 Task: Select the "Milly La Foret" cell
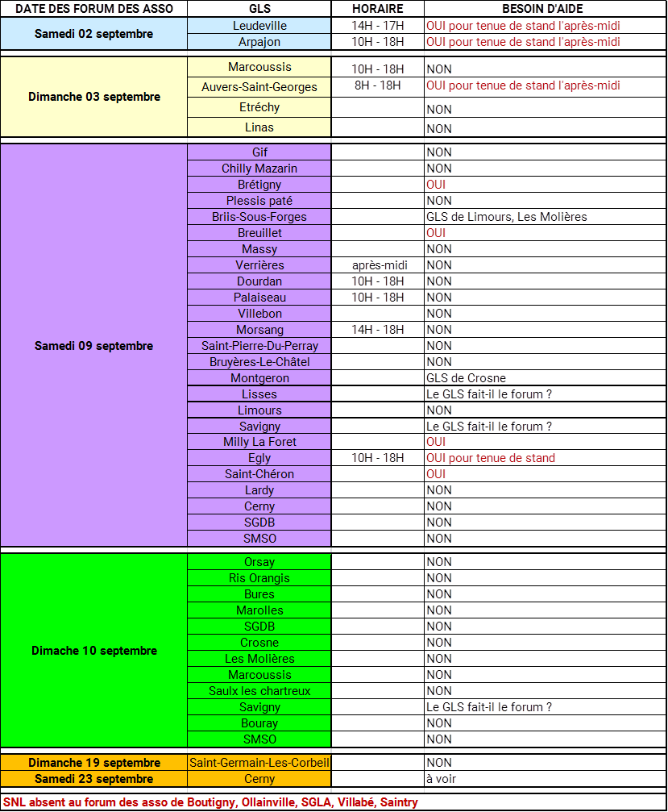[259, 442]
